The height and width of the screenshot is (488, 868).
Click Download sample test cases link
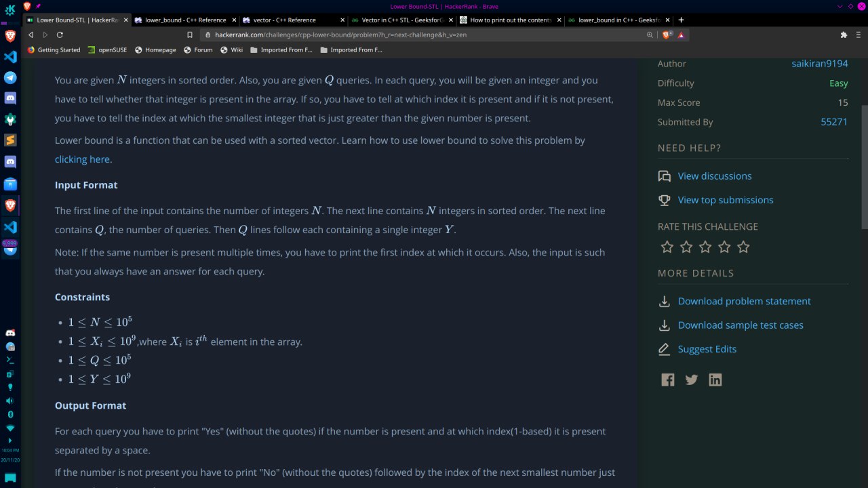tap(741, 325)
